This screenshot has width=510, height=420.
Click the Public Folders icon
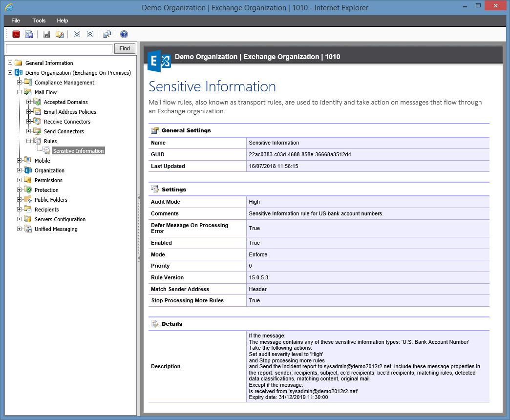pos(28,200)
